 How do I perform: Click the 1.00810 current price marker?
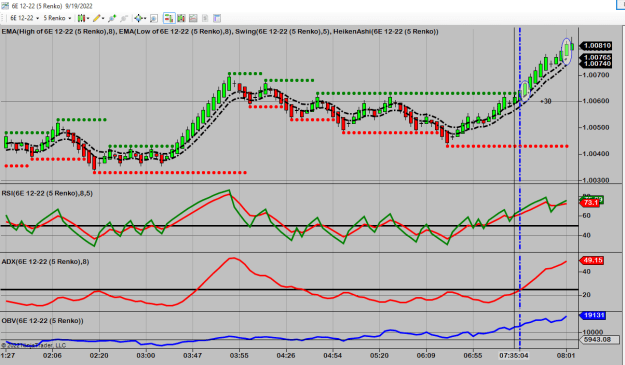coord(596,46)
